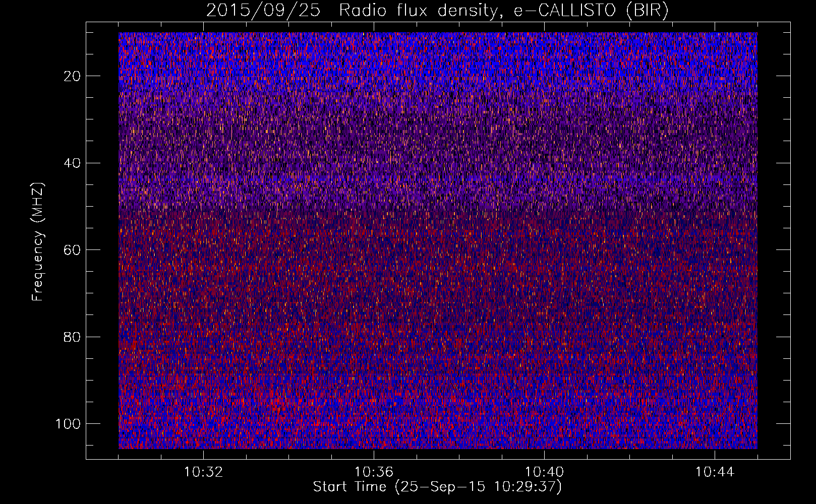This screenshot has height=504, width=816.
Task: Click the 60 frequency tick label
Action: pyautogui.click(x=73, y=250)
